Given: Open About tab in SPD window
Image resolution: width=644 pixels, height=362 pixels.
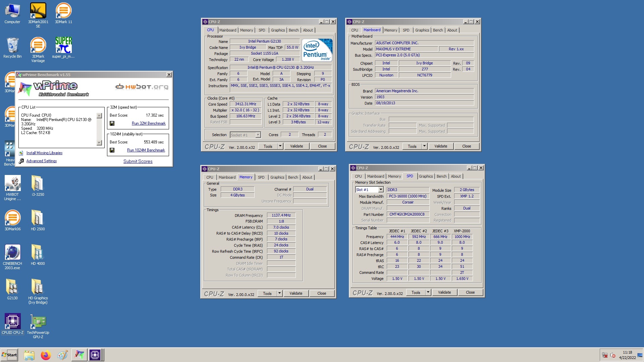Looking at the screenshot, I should (x=456, y=176).
